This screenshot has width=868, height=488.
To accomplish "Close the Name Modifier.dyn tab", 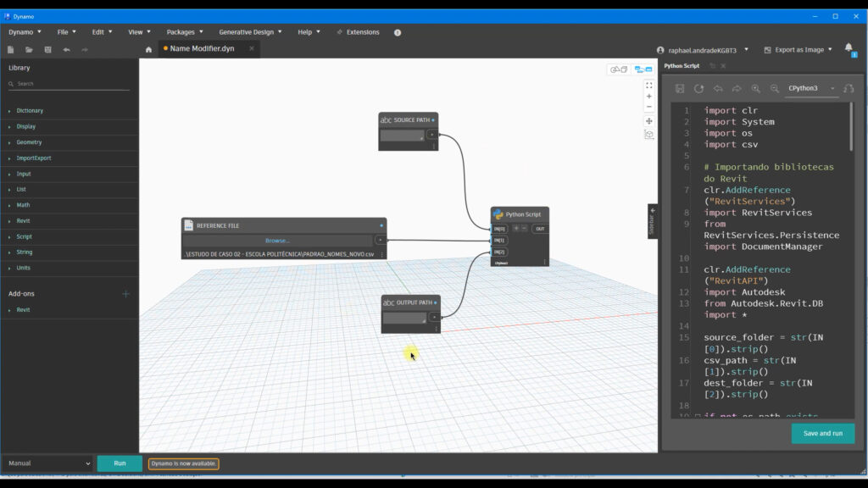I will (252, 48).
